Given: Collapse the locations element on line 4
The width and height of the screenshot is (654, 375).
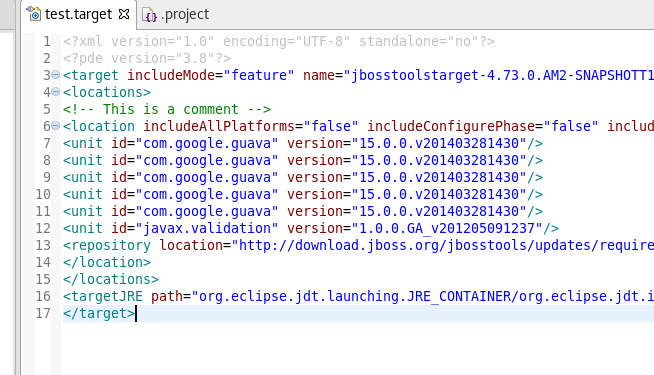Looking at the screenshot, I should coord(55,92).
